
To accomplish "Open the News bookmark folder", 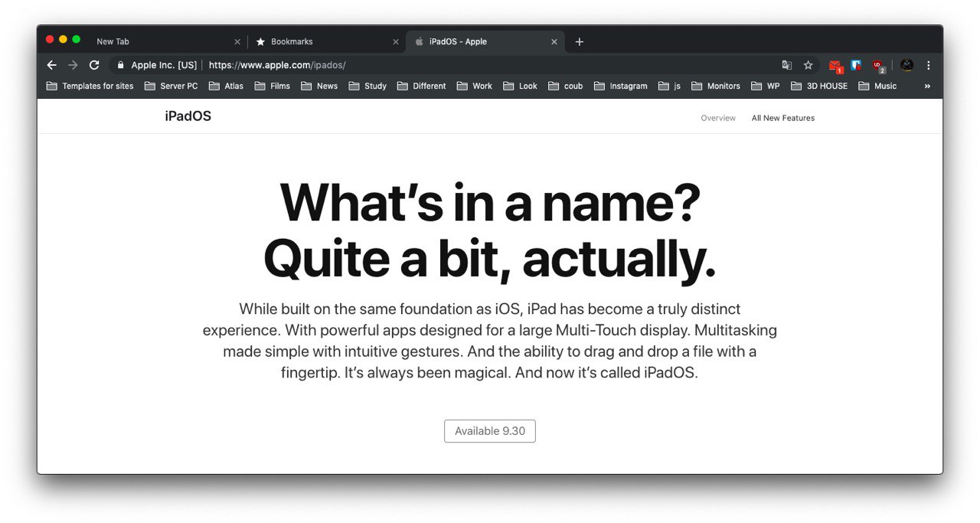I will coord(319,86).
